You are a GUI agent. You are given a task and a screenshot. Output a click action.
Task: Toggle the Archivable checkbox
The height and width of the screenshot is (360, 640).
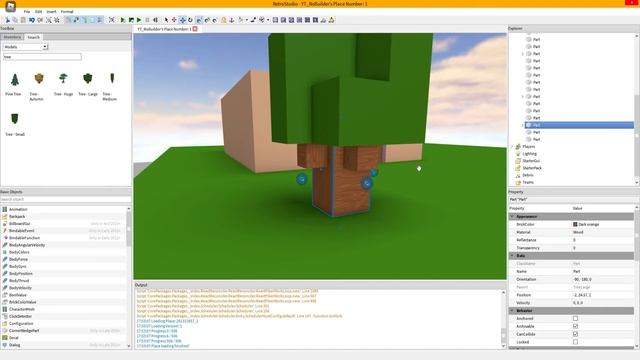[576, 326]
